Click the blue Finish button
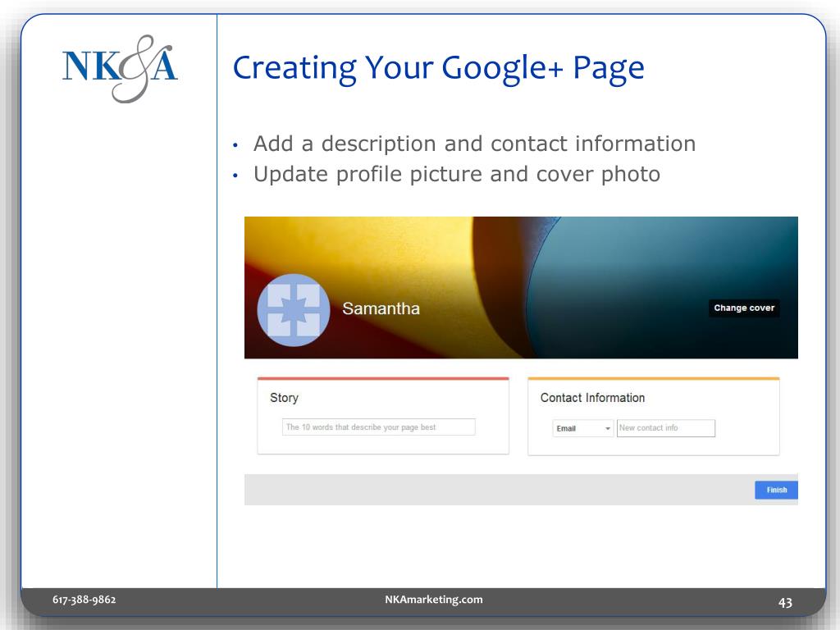Screen dimensions: 840x630 [x=776, y=490]
